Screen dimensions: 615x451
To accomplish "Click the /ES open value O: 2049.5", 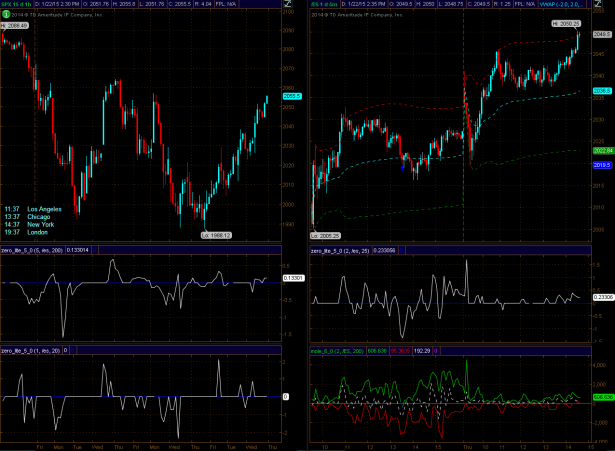I will point(402,4).
